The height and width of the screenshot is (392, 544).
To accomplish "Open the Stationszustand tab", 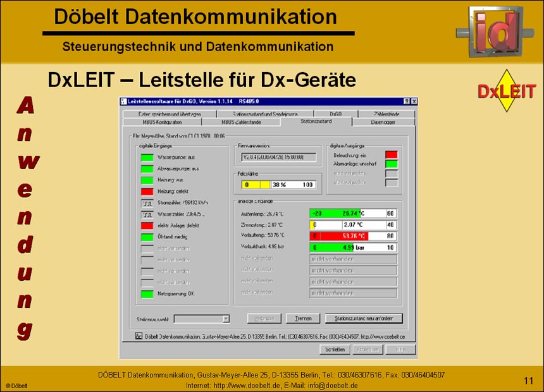I will pyautogui.click(x=316, y=121).
